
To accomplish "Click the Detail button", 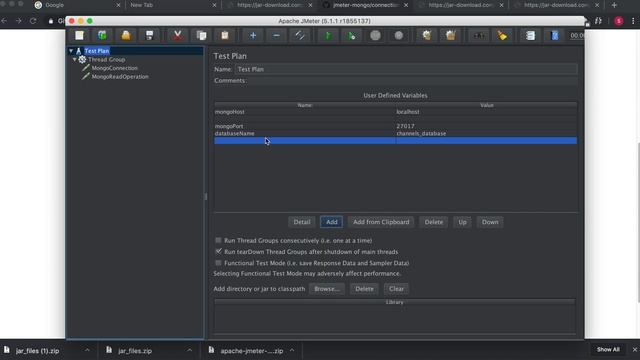I will click(302, 222).
